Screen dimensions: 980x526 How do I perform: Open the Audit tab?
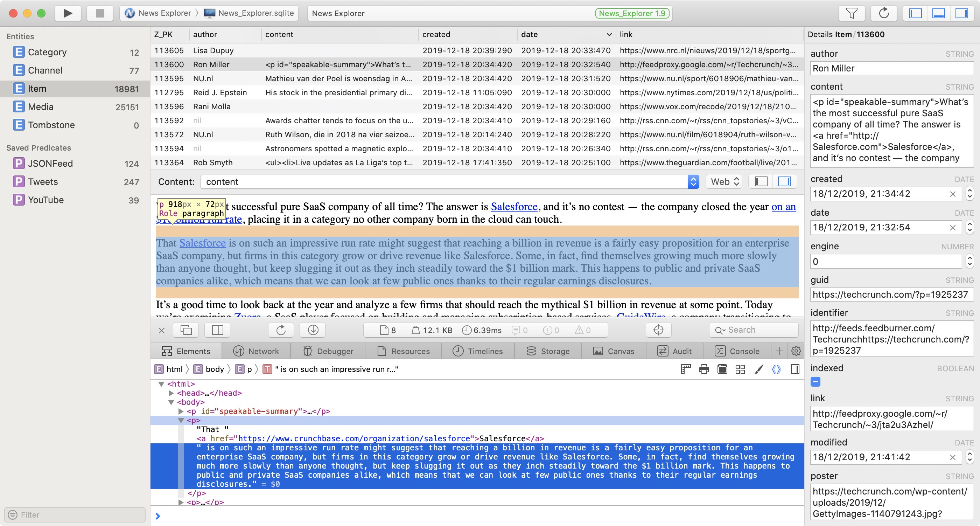point(674,351)
